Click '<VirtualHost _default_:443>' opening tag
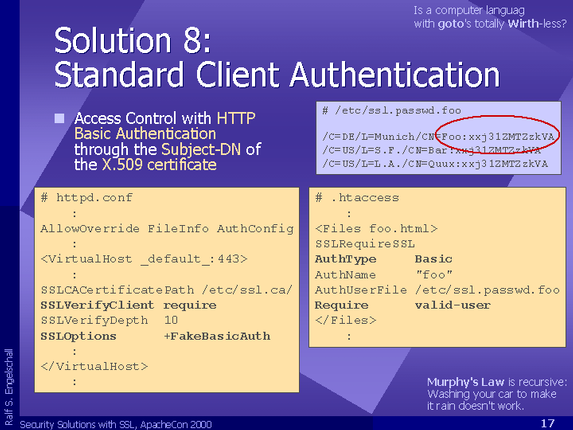573x430 pixels. tap(144, 259)
